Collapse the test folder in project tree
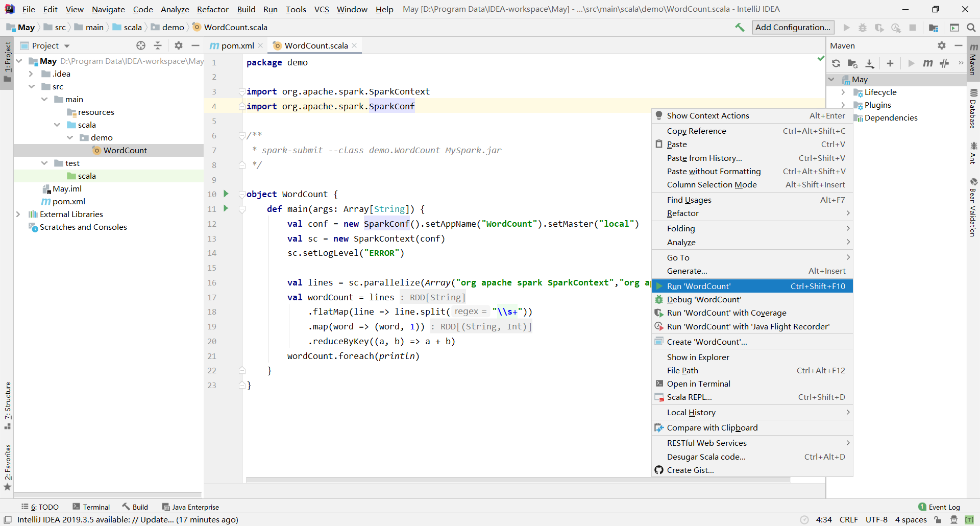The width and height of the screenshot is (980, 526). [x=44, y=163]
